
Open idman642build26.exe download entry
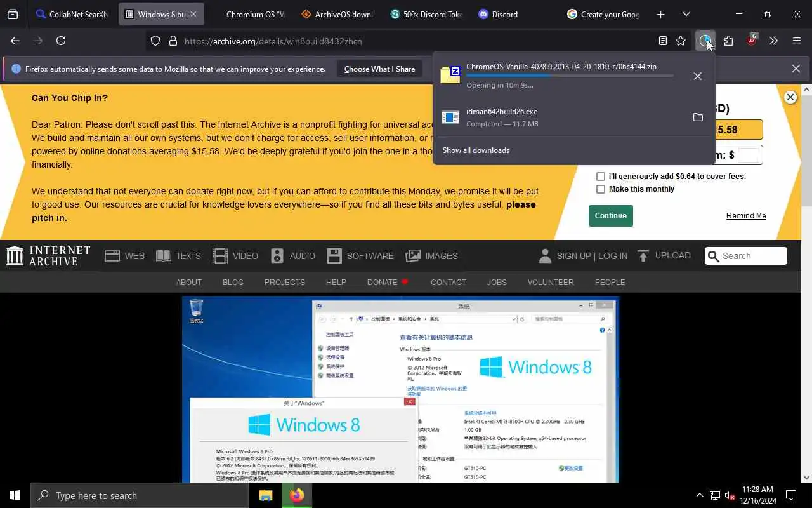(561, 117)
